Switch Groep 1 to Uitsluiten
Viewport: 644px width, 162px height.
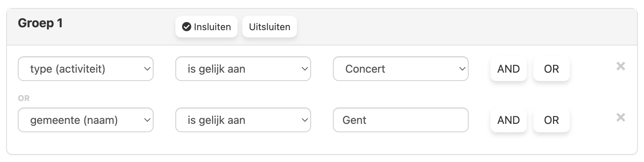coord(270,27)
